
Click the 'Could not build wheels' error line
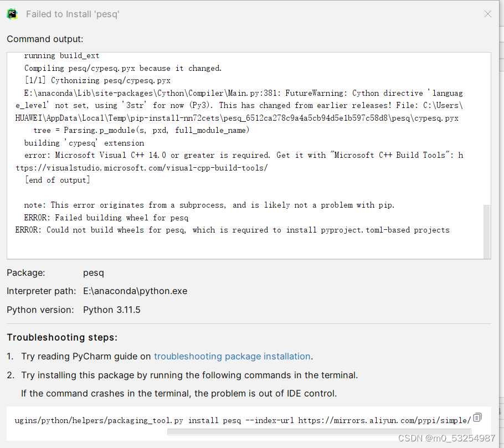point(233,230)
